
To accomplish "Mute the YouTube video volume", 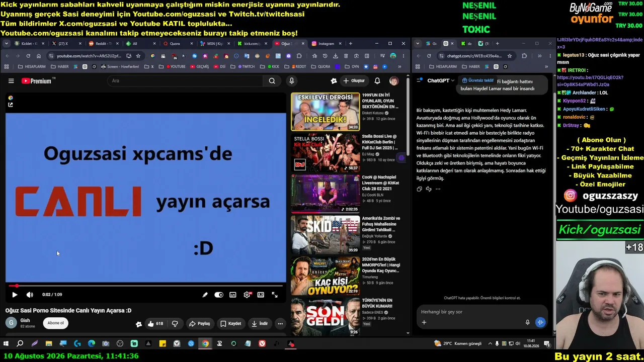I will pyautogui.click(x=30, y=295).
